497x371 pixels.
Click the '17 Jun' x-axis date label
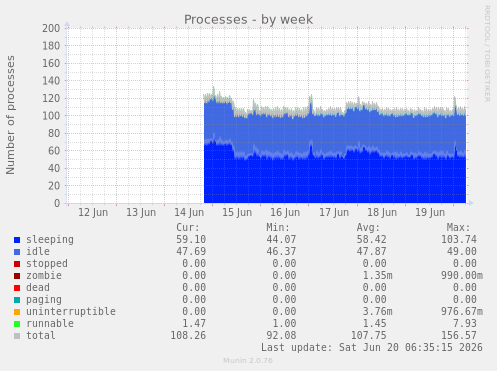334,212
